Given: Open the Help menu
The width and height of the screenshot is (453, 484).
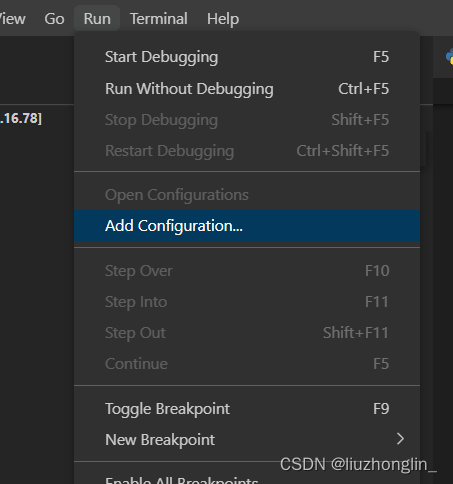Looking at the screenshot, I should tap(223, 19).
